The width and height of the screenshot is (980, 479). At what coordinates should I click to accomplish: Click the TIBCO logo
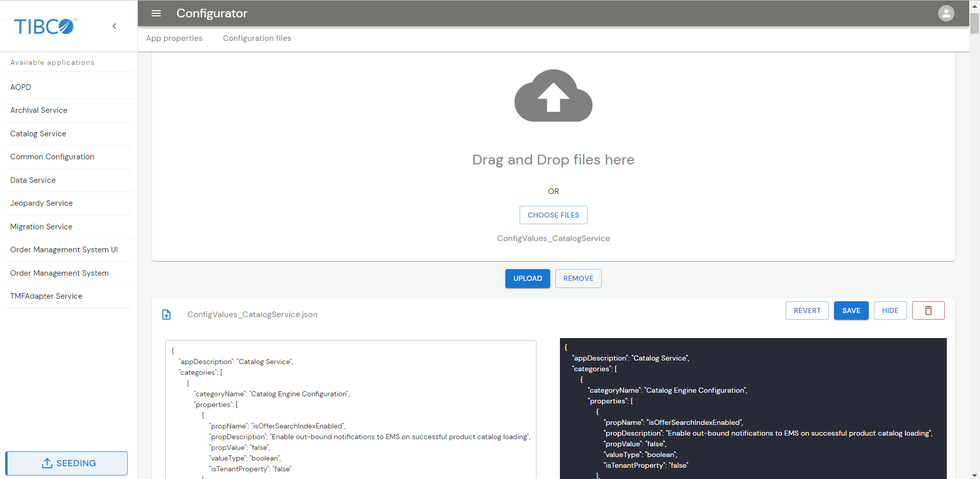point(45,26)
